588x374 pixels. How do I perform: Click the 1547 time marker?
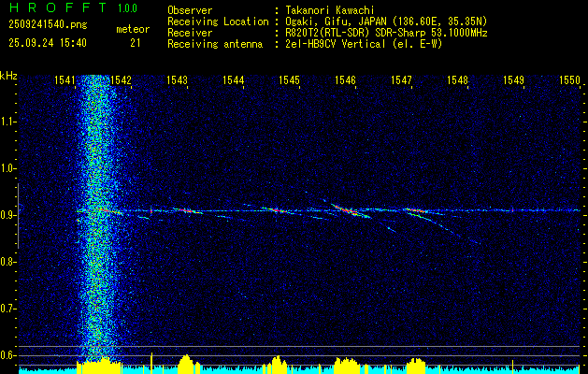401,80
